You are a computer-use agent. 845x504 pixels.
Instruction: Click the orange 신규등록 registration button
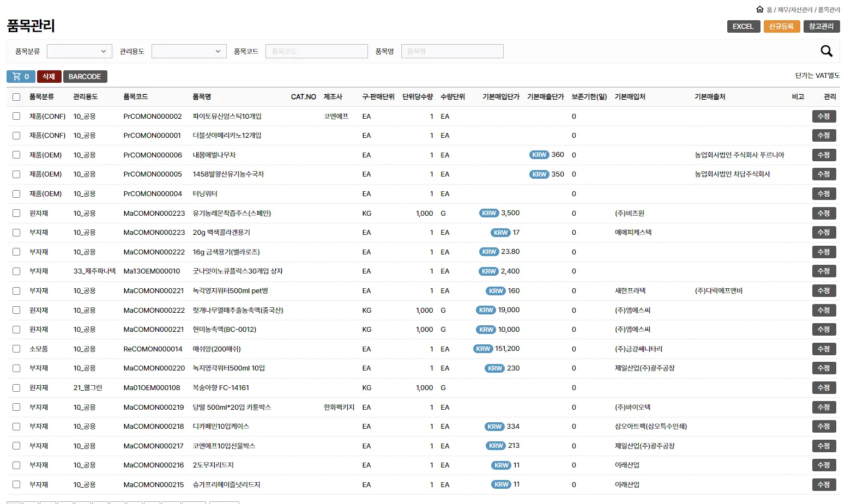tap(782, 26)
